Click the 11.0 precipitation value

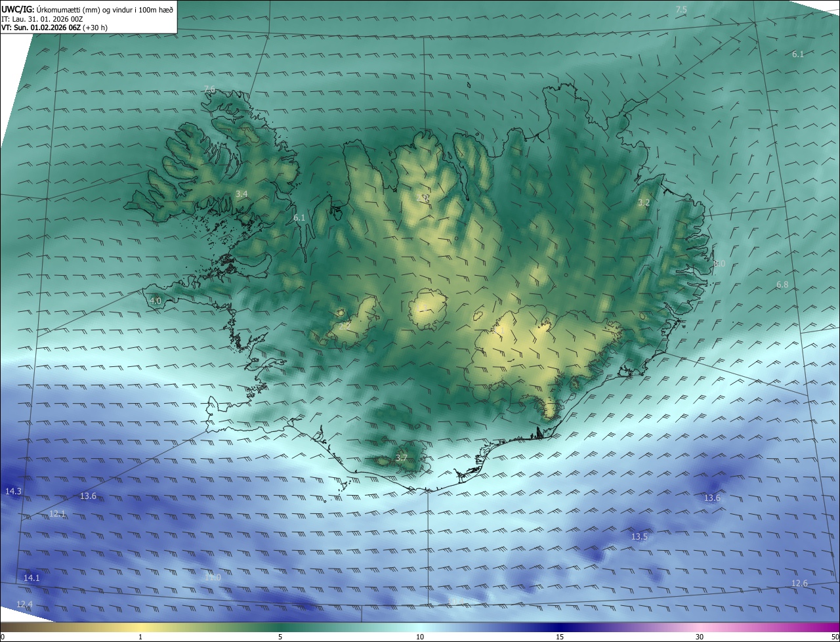pyautogui.click(x=213, y=578)
